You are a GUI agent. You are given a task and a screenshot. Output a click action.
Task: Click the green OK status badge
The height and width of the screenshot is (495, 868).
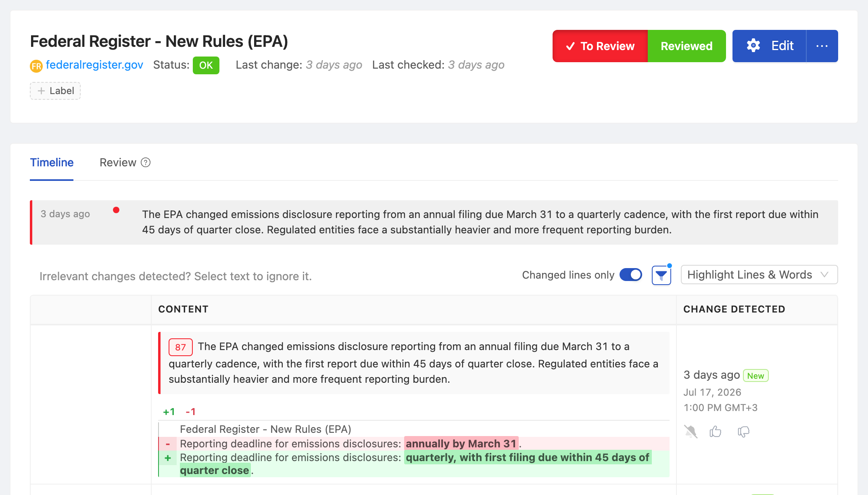click(206, 65)
